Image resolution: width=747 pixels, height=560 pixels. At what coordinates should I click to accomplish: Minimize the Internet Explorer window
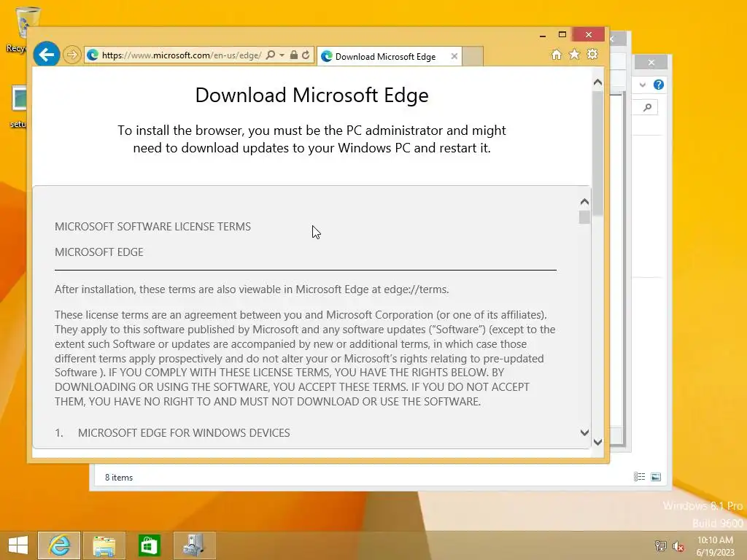[543, 35]
